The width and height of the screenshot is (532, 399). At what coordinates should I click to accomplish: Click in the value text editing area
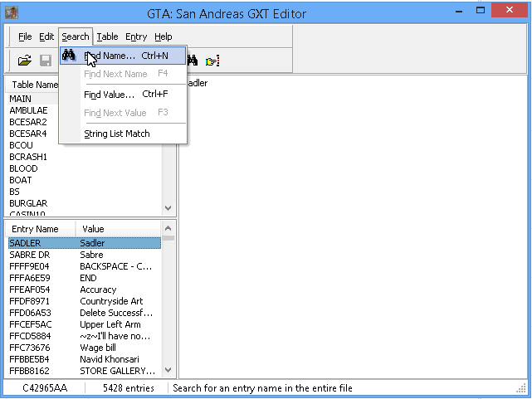click(x=353, y=226)
